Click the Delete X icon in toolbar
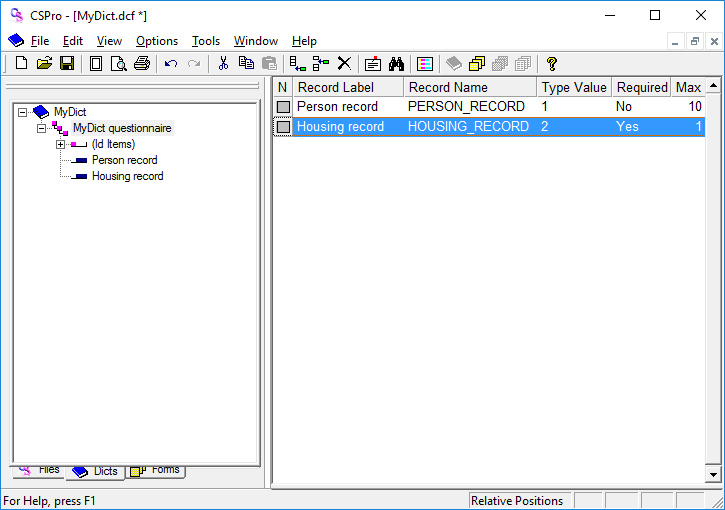This screenshot has height=510, width=725. coord(344,64)
